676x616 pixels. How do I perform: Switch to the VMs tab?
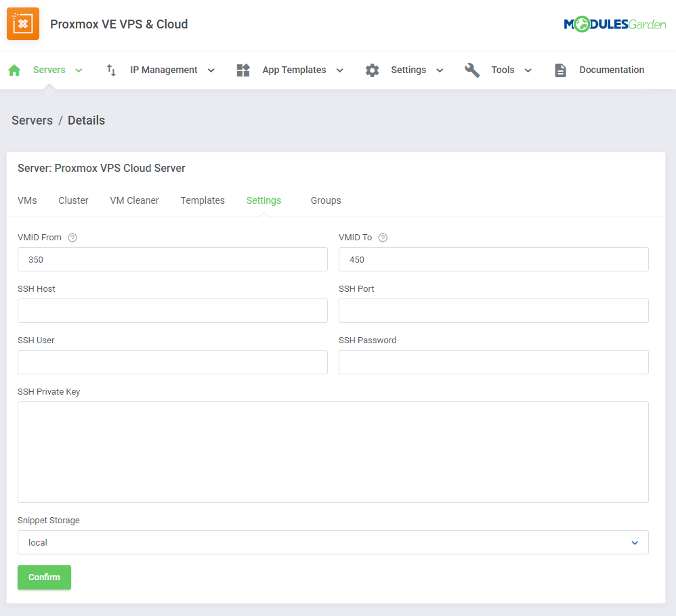(x=27, y=200)
